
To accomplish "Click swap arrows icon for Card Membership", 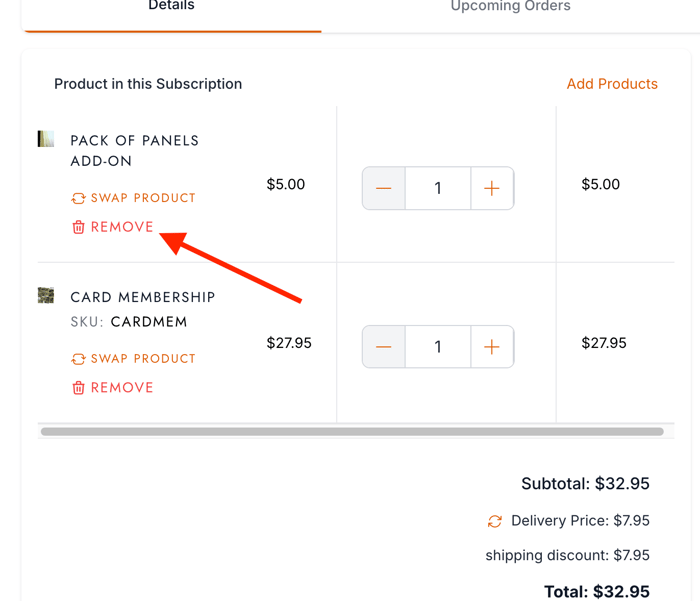I will [x=78, y=359].
